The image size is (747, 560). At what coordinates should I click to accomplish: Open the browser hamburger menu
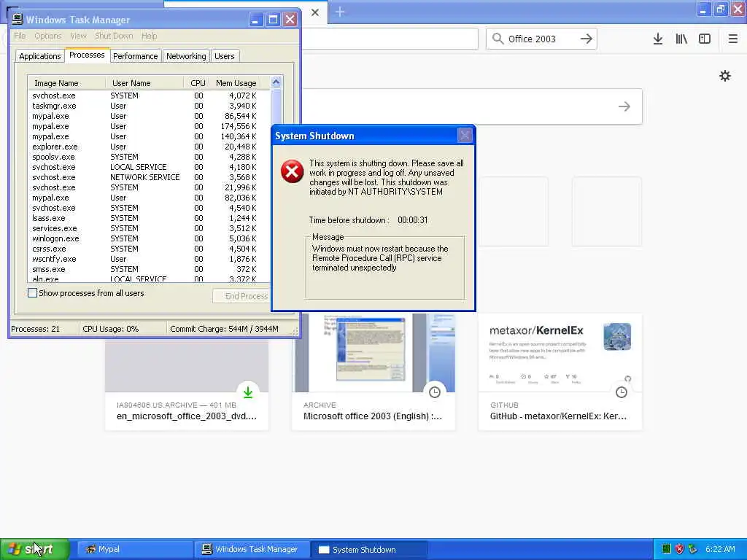[732, 39]
